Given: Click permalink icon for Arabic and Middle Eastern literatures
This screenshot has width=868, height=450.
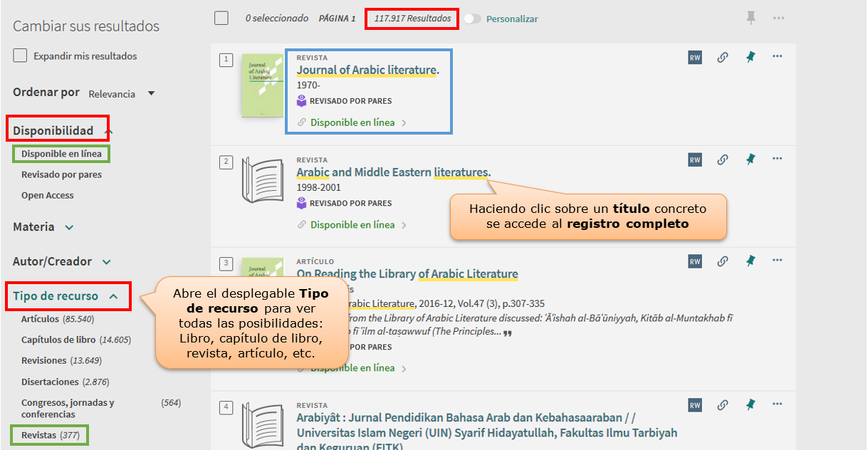Looking at the screenshot, I should [722, 160].
